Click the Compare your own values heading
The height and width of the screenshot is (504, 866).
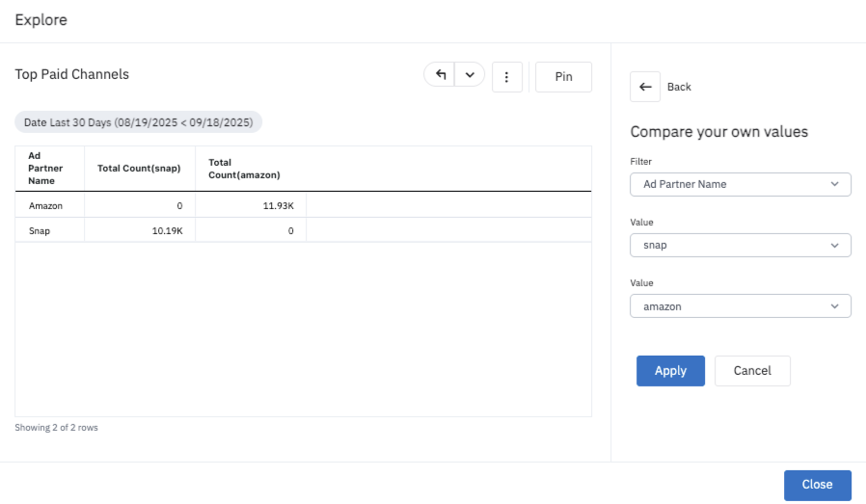[x=718, y=131]
